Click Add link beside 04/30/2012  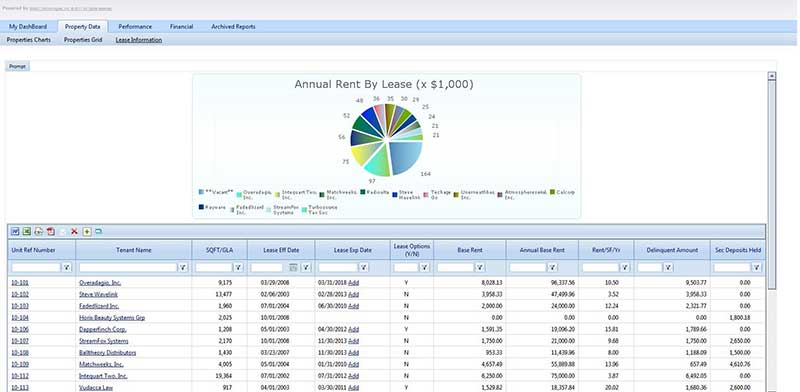[x=354, y=329]
